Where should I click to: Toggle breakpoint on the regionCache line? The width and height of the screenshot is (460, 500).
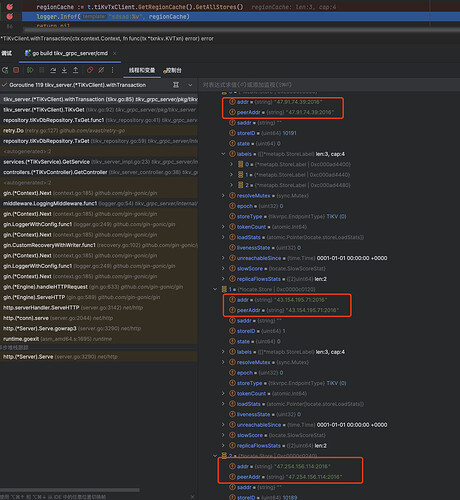pyautogui.click(x=10, y=7)
